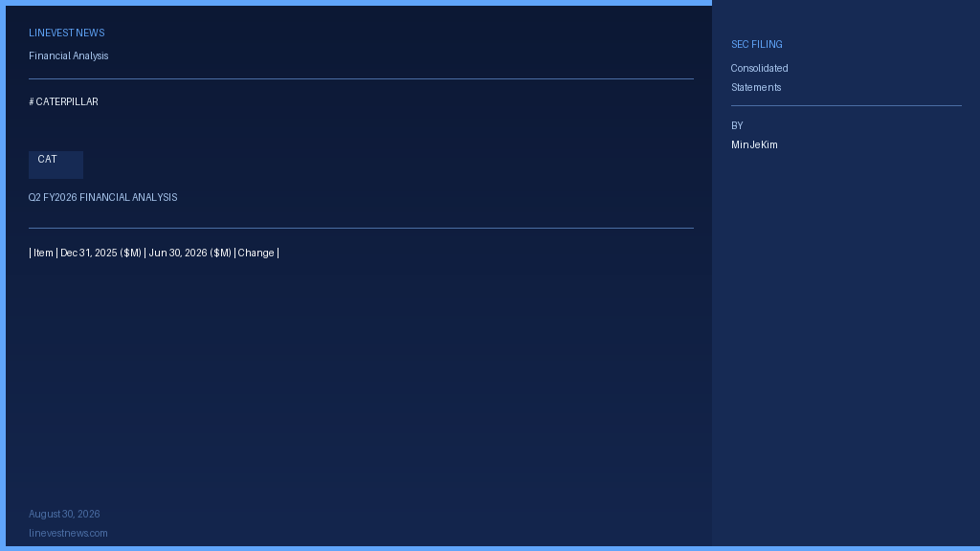
Task: Select Q2 FY2026 FINANCIAL ANALYSIS text
Action: pos(103,197)
